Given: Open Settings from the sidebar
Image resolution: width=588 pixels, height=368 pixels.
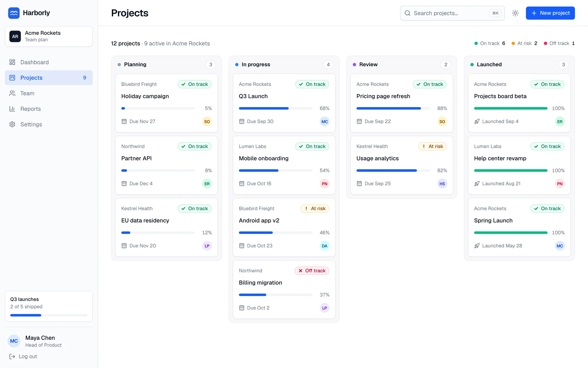Looking at the screenshot, I should (x=49, y=124).
